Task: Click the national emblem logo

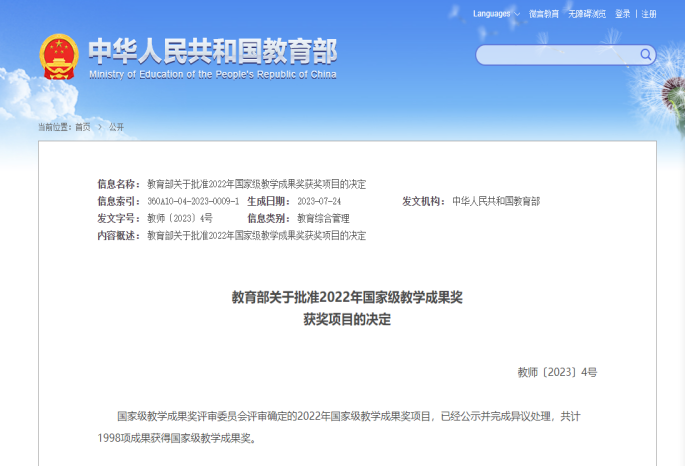Action: [58, 57]
